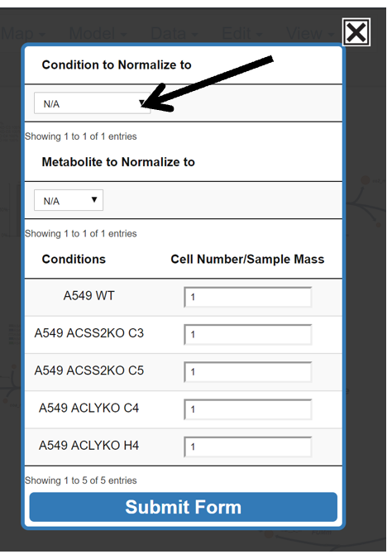Open the dimmed Data menu
Viewport: 392px width, 559px height.
[174, 34]
